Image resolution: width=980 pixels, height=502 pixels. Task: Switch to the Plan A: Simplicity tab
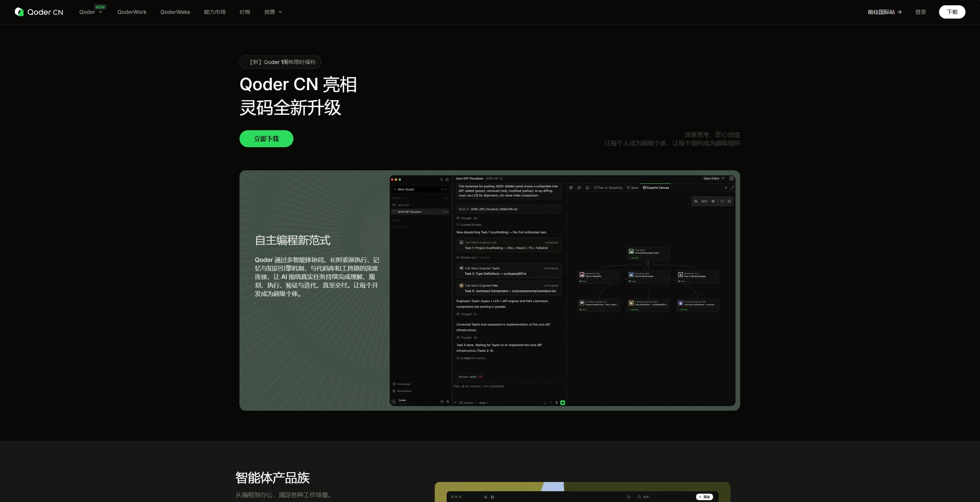pyautogui.click(x=608, y=188)
